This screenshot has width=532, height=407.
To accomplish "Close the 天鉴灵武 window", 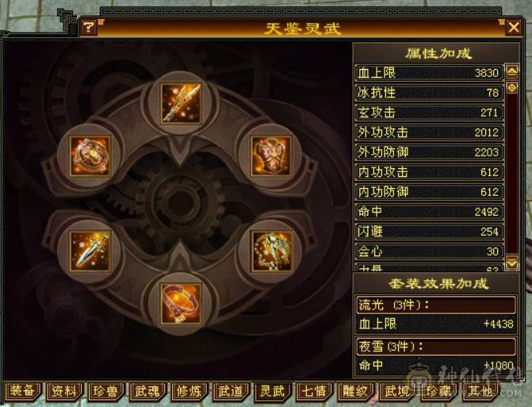I will 513,27.
